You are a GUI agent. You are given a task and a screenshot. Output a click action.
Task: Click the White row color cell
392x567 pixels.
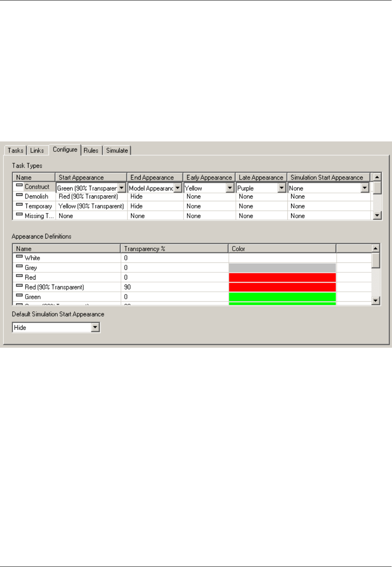[282, 258]
